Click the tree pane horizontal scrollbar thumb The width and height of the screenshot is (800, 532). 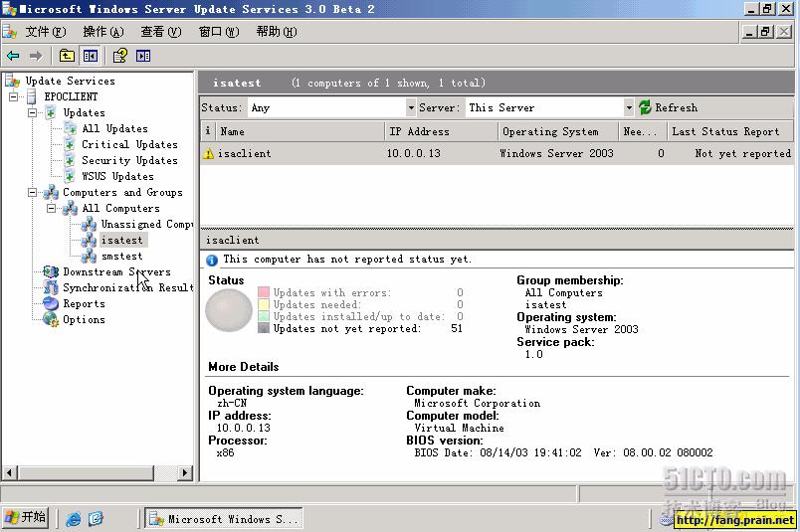(87, 472)
